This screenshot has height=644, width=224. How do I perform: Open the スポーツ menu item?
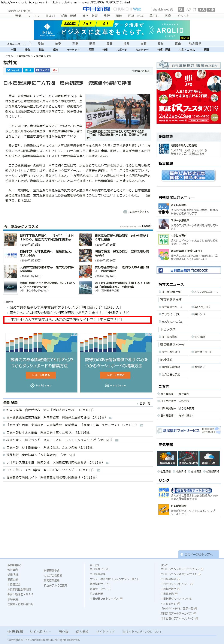coord(121,50)
